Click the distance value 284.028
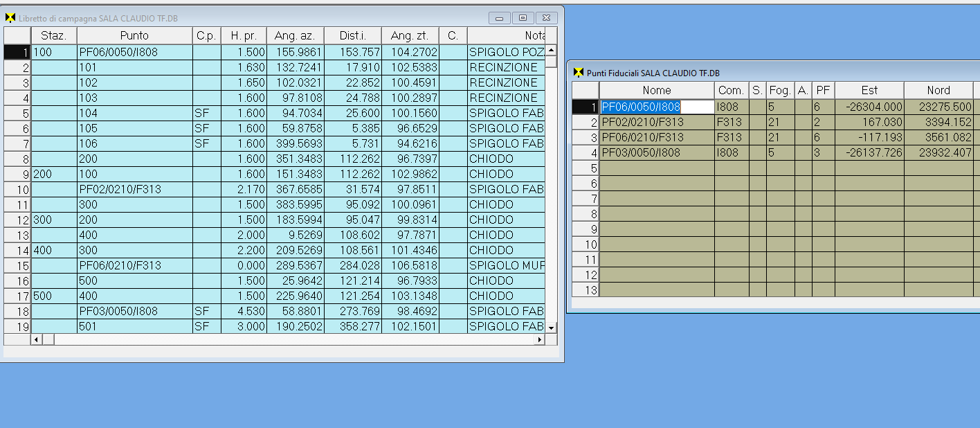The width and height of the screenshot is (980, 428). [x=352, y=265]
